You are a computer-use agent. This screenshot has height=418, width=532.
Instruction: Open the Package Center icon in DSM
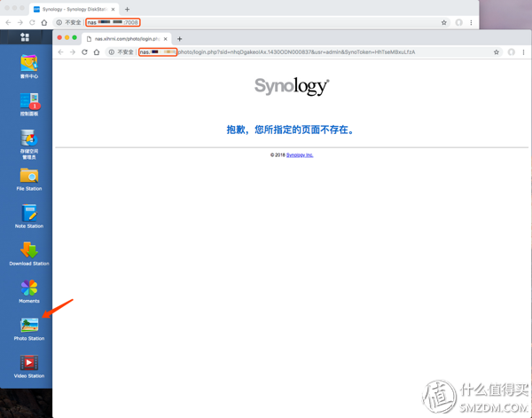29,64
